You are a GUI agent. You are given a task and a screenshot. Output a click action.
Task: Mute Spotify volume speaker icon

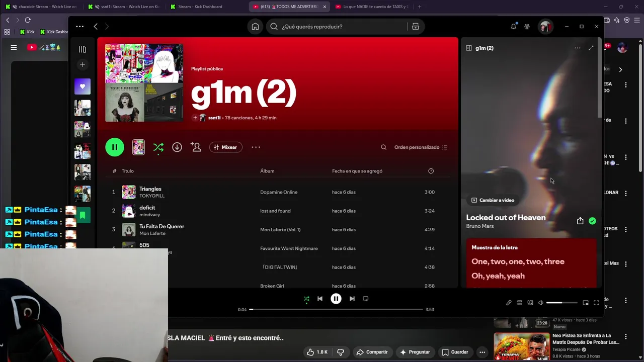(x=541, y=303)
